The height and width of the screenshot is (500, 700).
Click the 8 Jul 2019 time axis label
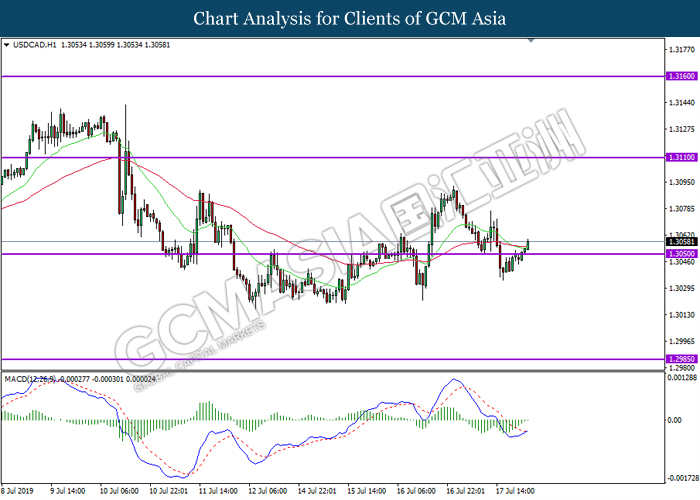17,491
